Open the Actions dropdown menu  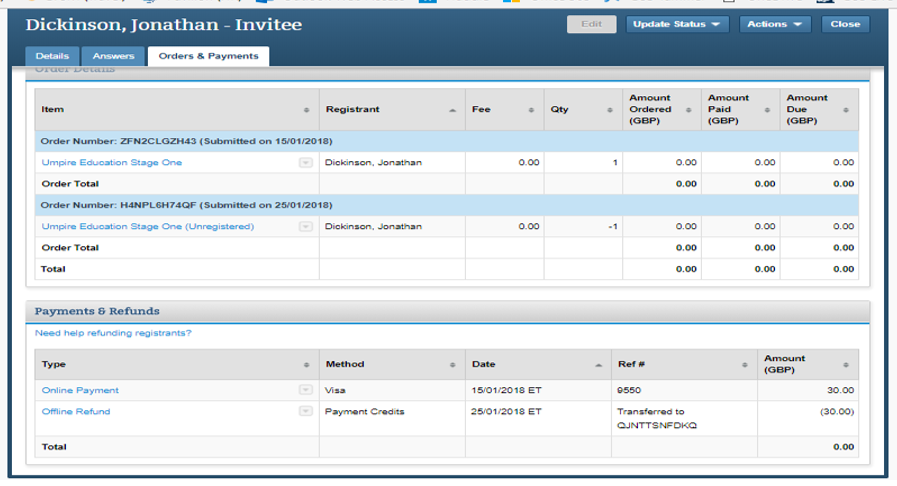[x=775, y=24]
